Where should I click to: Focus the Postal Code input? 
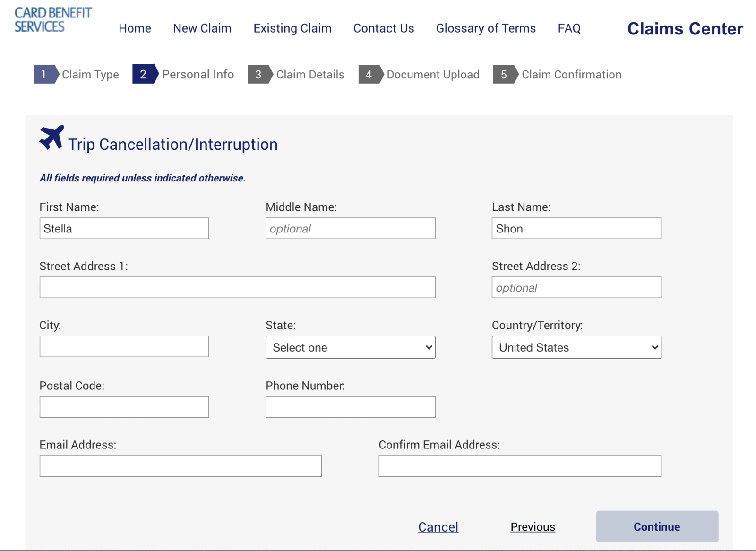pos(124,407)
